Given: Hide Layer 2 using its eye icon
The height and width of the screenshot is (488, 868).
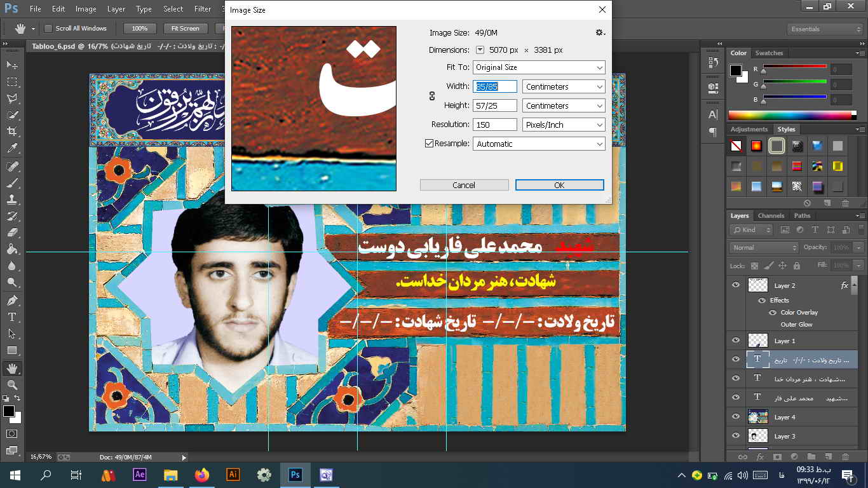Looking at the screenshot, I should coord(736,285).
